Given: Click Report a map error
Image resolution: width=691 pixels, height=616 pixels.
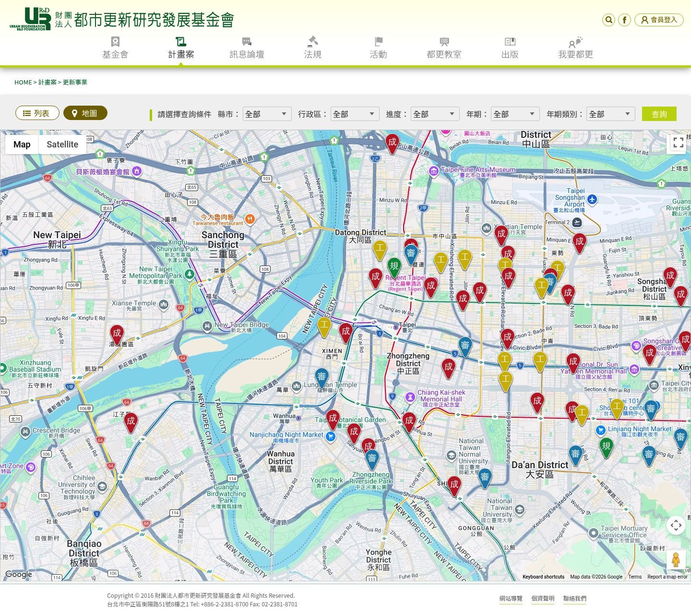Looking at the screenshot, I should click(667, 577).
